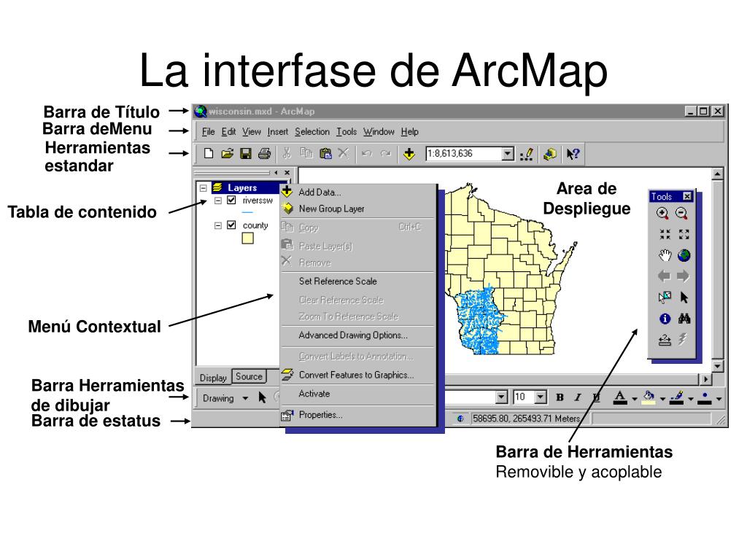Click Fixed Zoom Out in Tools
This screenshot has width=747, height=560.
pyautogui.click(x=684, y=234)
